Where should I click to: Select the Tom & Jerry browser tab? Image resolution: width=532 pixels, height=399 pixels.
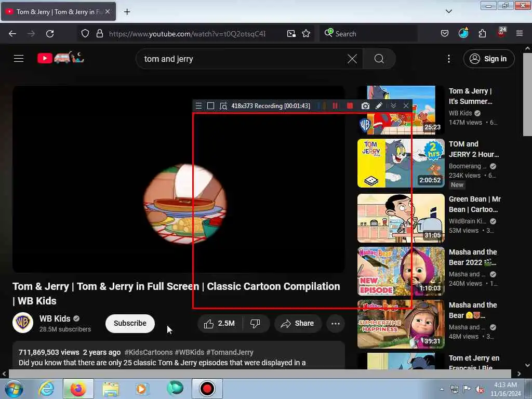click(x=58, y=11)
